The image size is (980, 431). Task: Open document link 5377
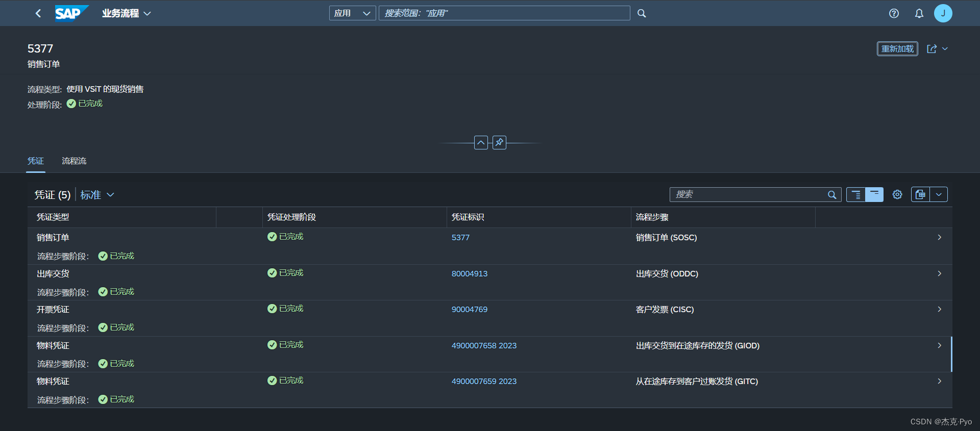tap(460, 238)
